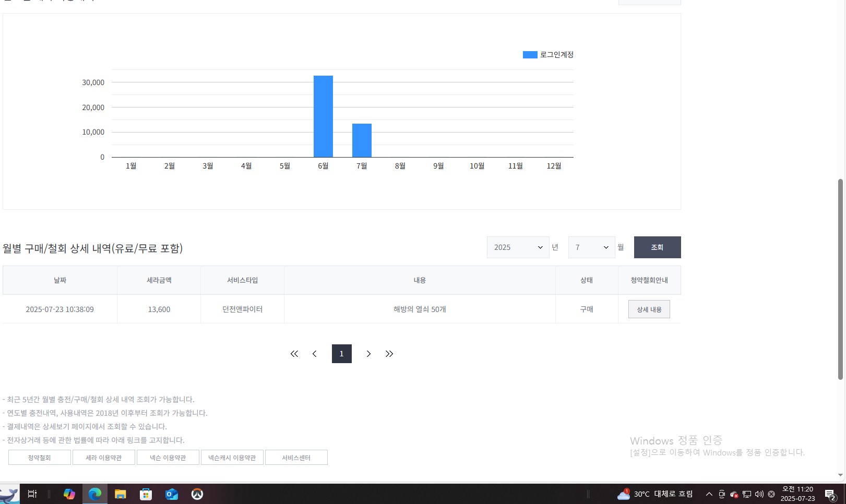Click the 조회 search button

657,247
